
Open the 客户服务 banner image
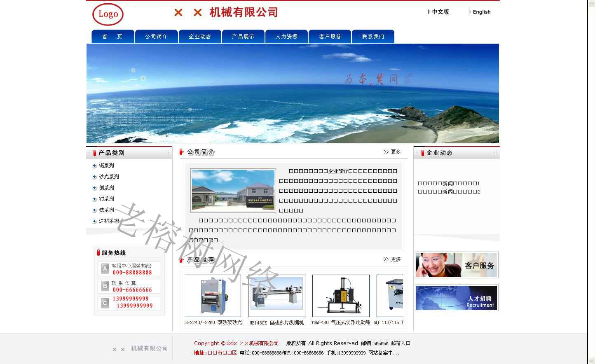point(457,265)
